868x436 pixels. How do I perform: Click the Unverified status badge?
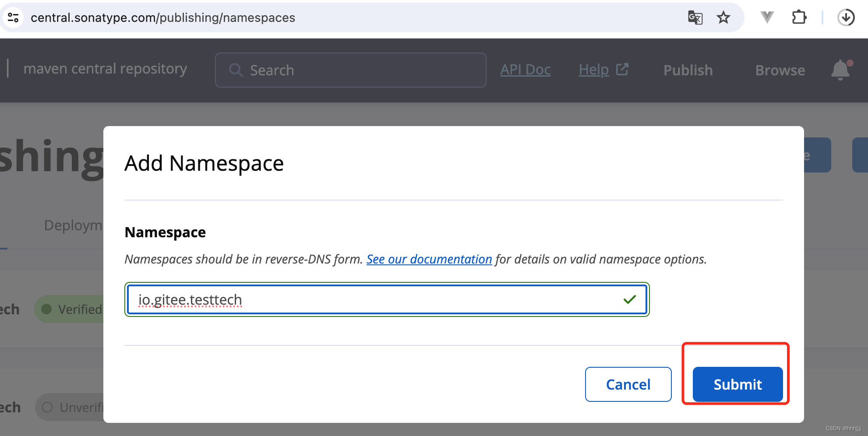[x=70, y=408]
